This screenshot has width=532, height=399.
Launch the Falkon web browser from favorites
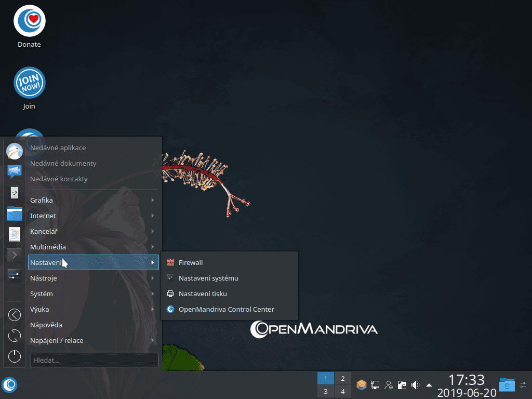point(14,151)
